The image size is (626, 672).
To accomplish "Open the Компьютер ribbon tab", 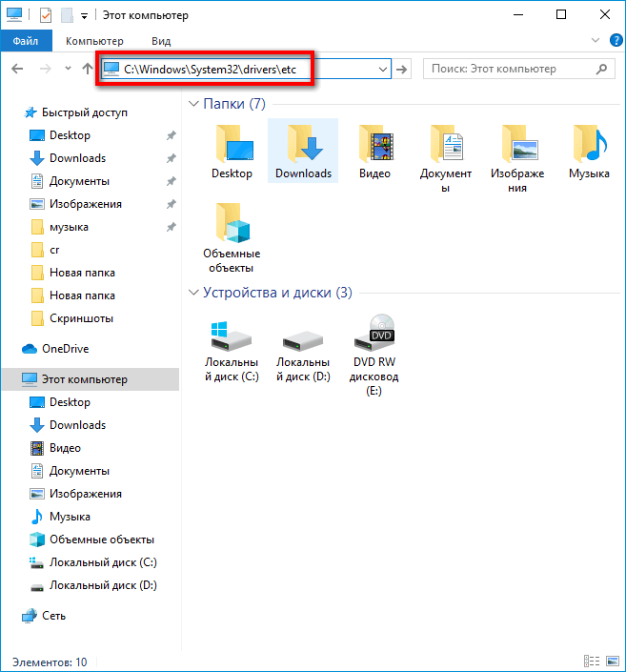I will [x=94, y=41].
